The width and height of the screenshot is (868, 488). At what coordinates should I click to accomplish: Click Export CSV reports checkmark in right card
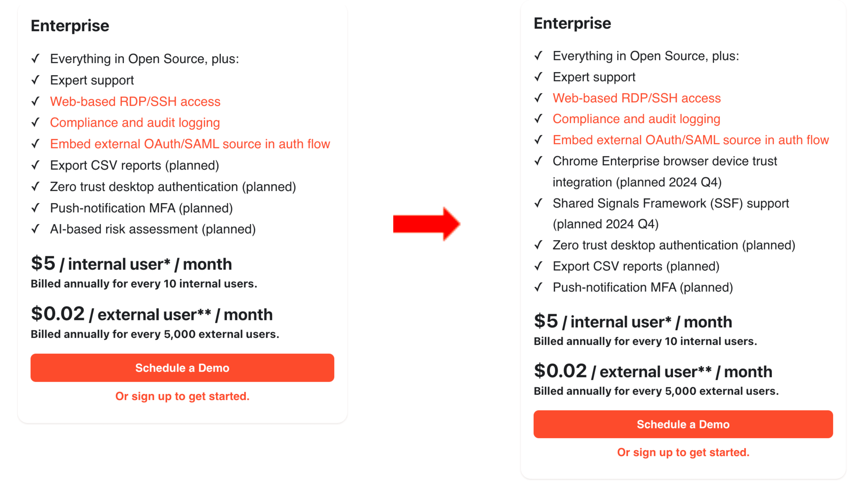(x=538, y=266)
